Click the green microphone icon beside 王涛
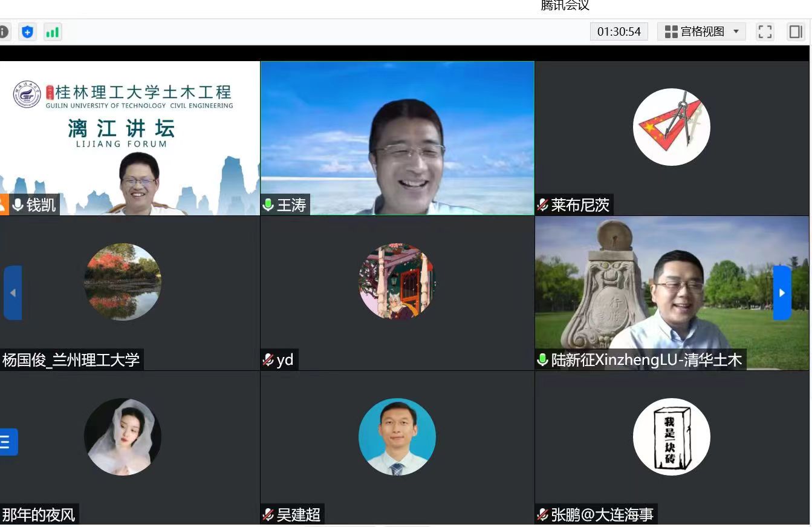The image size is (812, 527). [x=268, y=205]
